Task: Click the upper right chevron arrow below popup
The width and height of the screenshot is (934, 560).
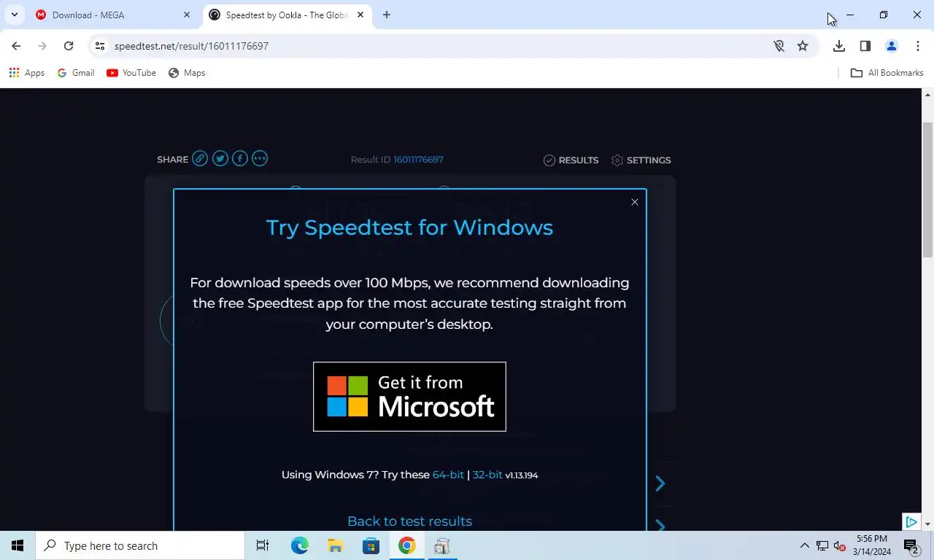Action: tap(660, 483)
